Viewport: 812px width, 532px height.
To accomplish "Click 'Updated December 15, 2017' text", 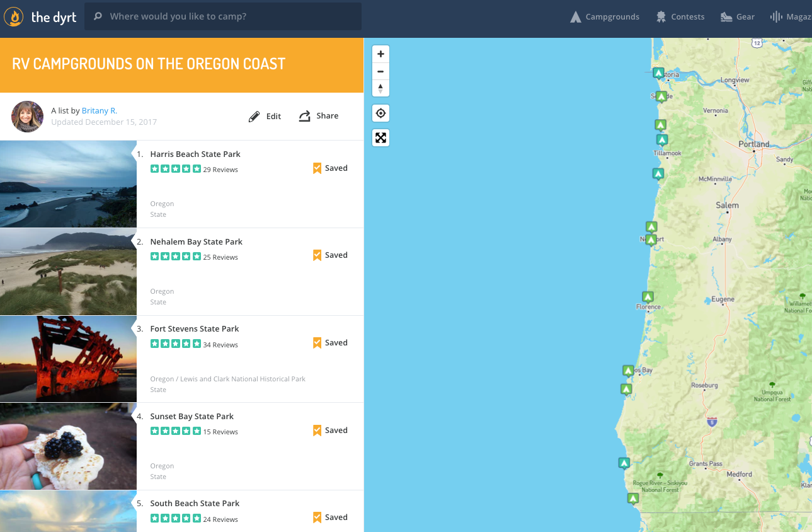I will pos(104,122).
